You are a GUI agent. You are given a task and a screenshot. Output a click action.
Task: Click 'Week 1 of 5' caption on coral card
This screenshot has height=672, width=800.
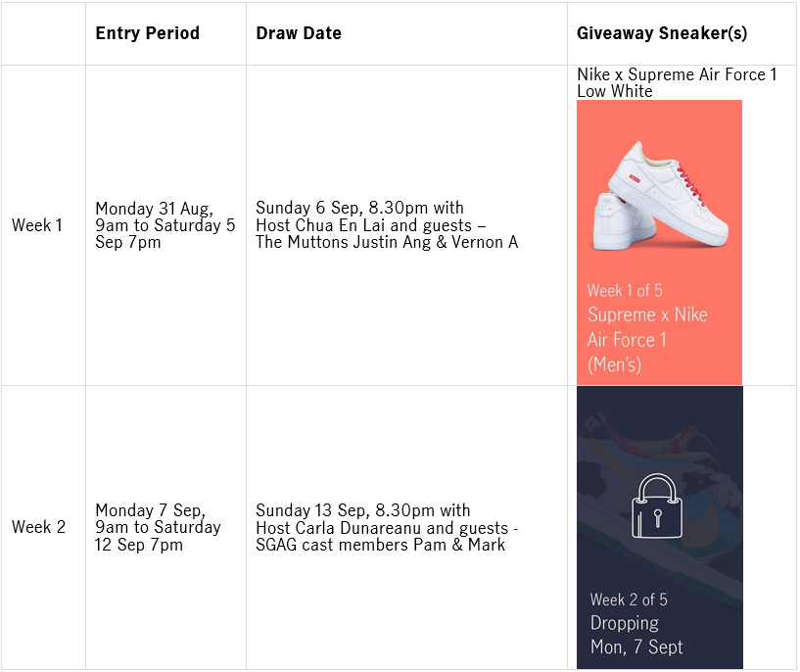coord(625,290)
